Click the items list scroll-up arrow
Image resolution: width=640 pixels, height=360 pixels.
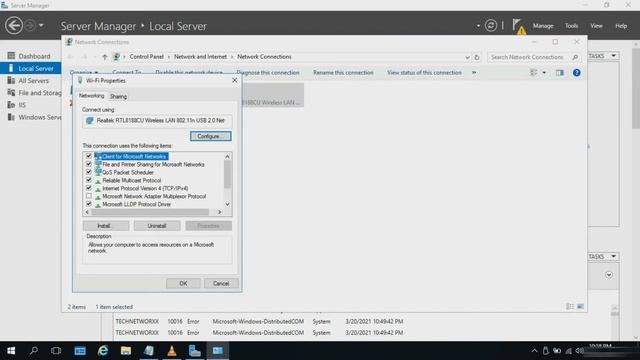227,156
